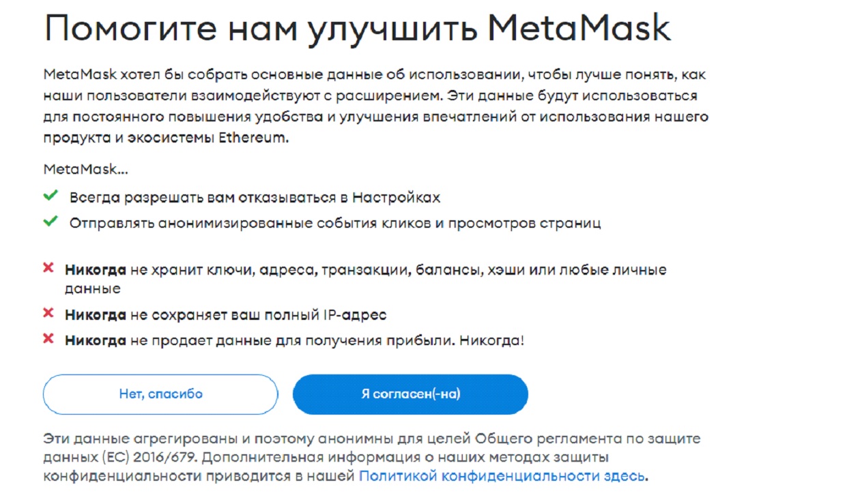Screen dimensions: 847x504
Task: Click the red X beside "не хранит ключи"
Action: coord(48,269)
